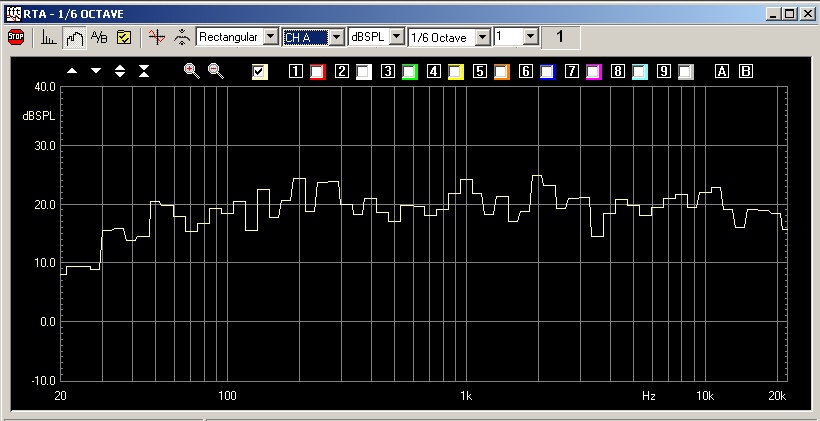820x421 pixels.
Task: Toggle the red memory 1 trace box
Action: click(x=318, y=71)
